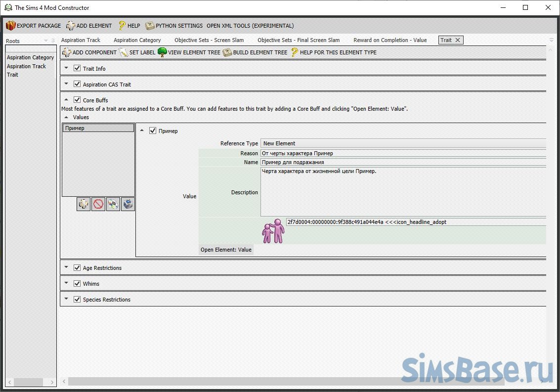This screenshot has width=560, height=392.
Task: Click Add Element puzzle icon in toolbar
Action: click(71, 26)
